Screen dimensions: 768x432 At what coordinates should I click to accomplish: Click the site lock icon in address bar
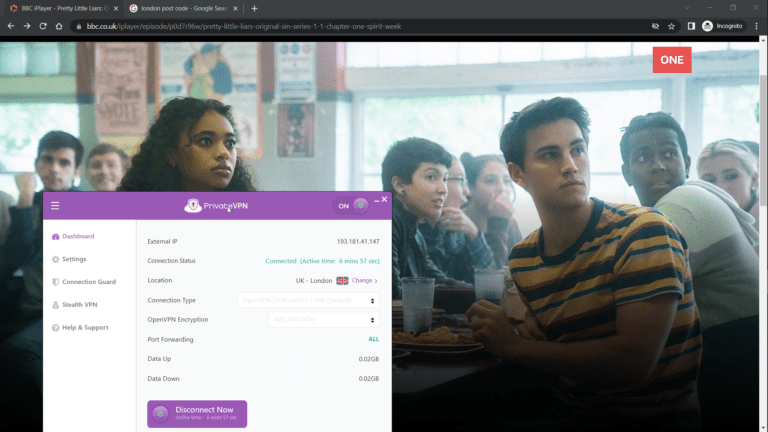click(x=78, y=26)
